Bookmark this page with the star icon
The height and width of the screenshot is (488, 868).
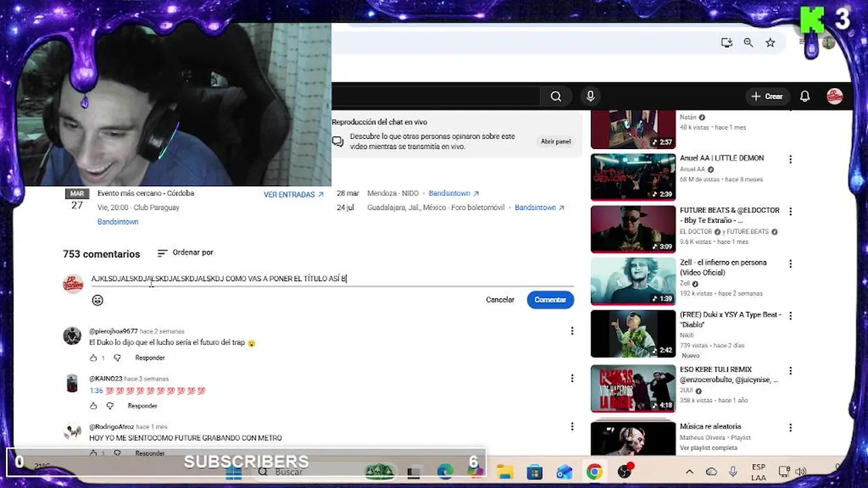770,43
